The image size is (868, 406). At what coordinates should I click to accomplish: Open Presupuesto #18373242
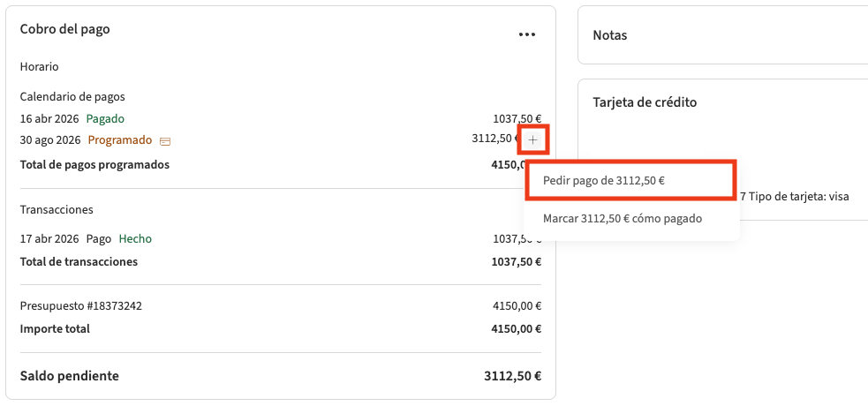pyautogui.click(x=81, y=306)
